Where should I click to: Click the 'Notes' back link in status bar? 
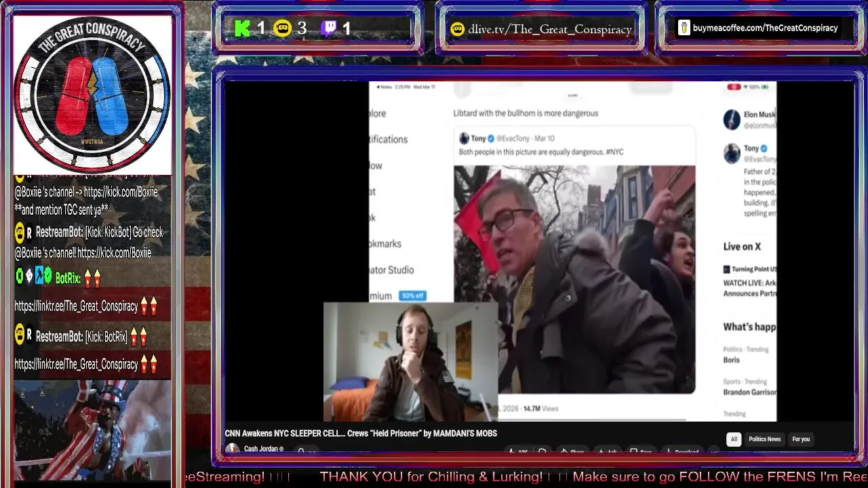[x=384, y=87]
